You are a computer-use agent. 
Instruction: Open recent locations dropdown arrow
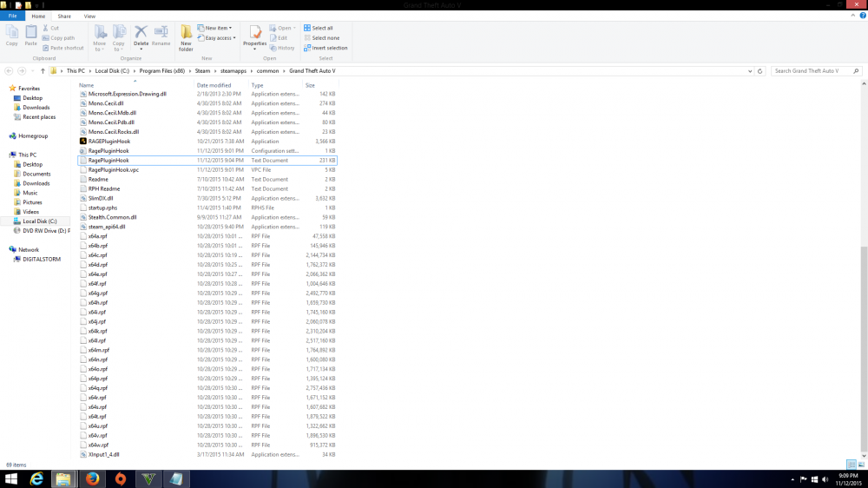[33, 71]
